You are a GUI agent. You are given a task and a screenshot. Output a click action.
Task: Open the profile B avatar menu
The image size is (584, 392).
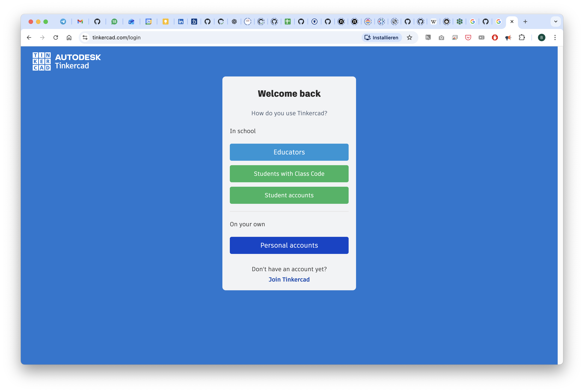(541, 37)
